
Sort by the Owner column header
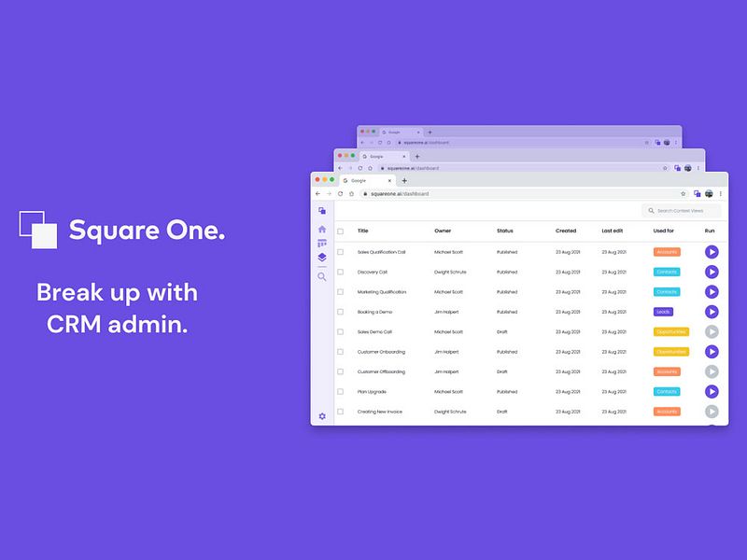tap(443, 231)
